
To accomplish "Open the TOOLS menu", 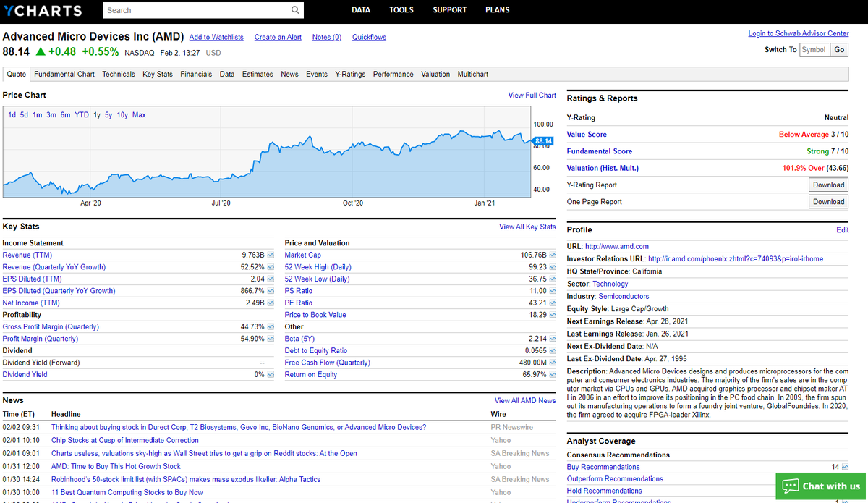I will (x=401, y=10).
